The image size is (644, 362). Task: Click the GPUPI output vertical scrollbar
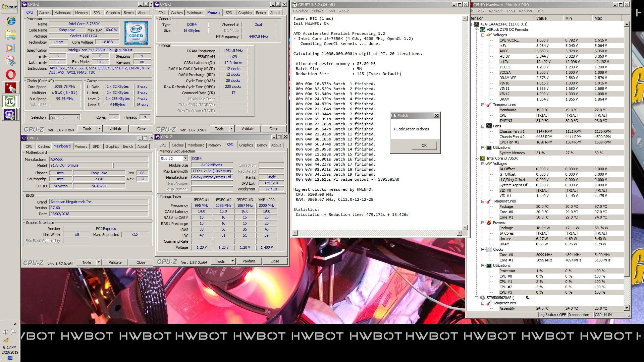[465, 123]
